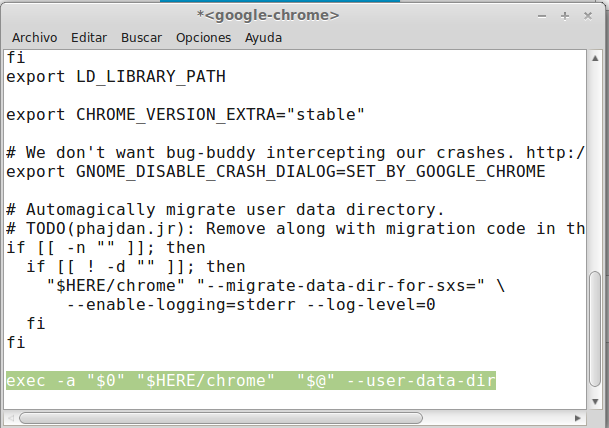The height and width of the screenshot is (428, 609).
Task: Click the Automagically migrate comment line
Action: point(225,210)
